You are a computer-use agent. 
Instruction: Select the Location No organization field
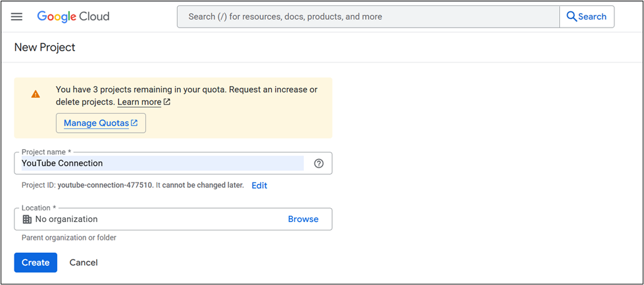click(x=151, y=219)
